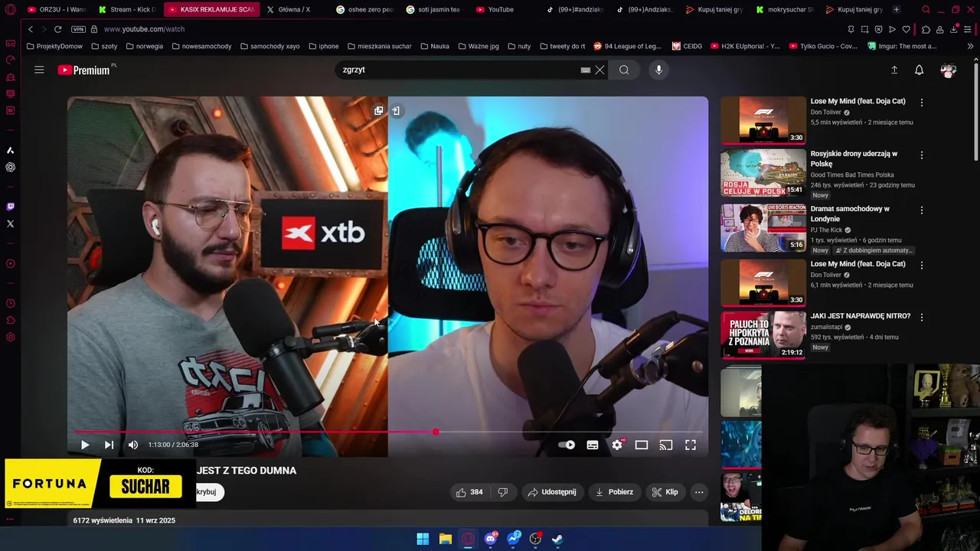Viewport: 980px width, 551px height.
Task: Start voice search with microphone
Action: (658, 70)
